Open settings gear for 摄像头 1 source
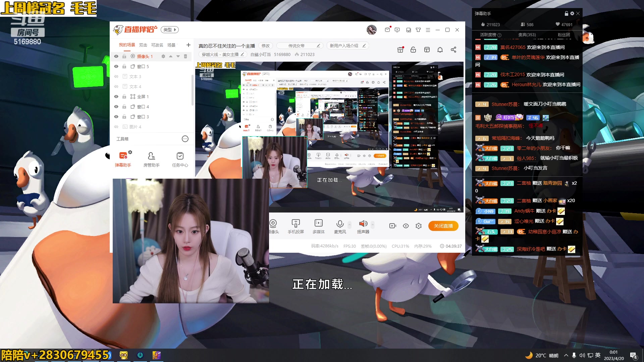The width and height of the screenshot is (644, 362). coord(163,56)
